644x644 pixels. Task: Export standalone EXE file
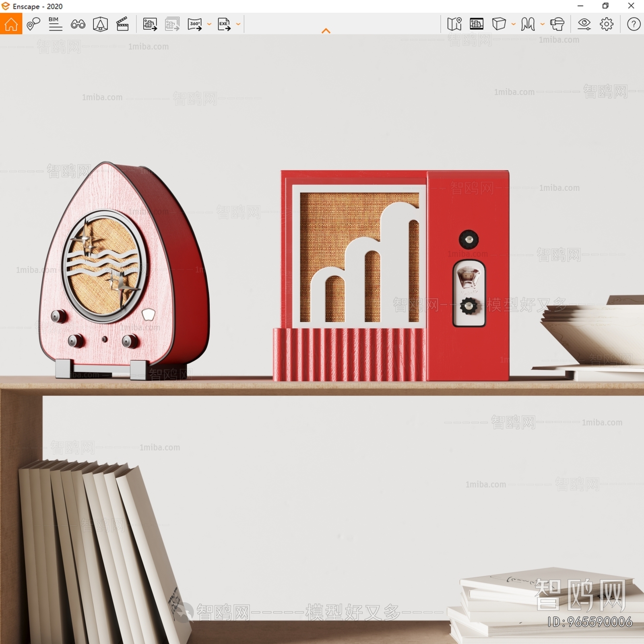click(224, 24)
